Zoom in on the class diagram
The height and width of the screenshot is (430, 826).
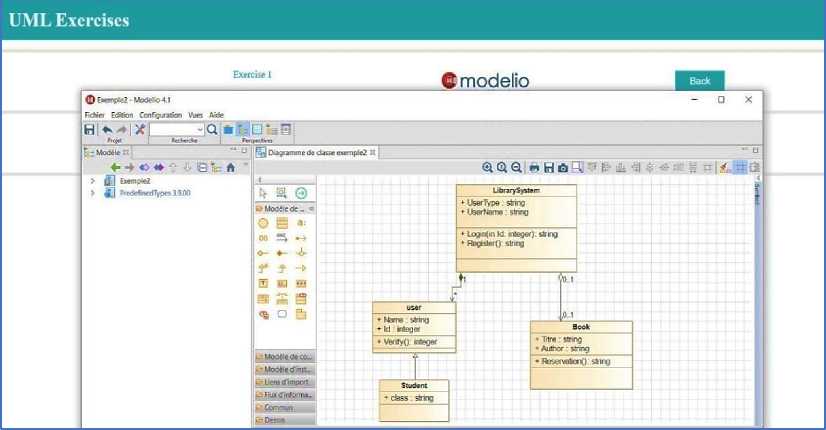pos(487,168)
